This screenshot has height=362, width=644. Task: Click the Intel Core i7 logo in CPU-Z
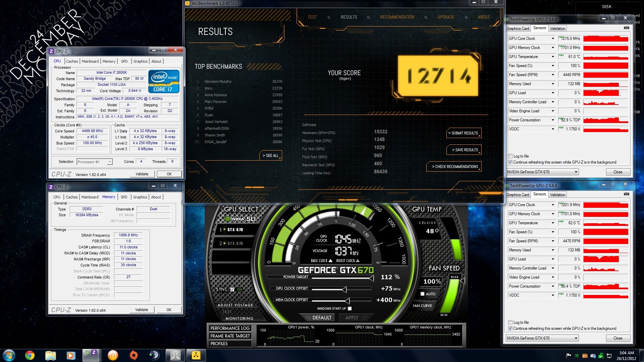click(x=164, y=81)
